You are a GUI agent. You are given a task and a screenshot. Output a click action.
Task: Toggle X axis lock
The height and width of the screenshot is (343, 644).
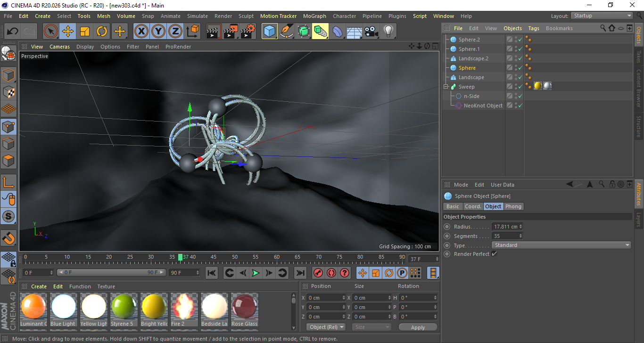141,32
